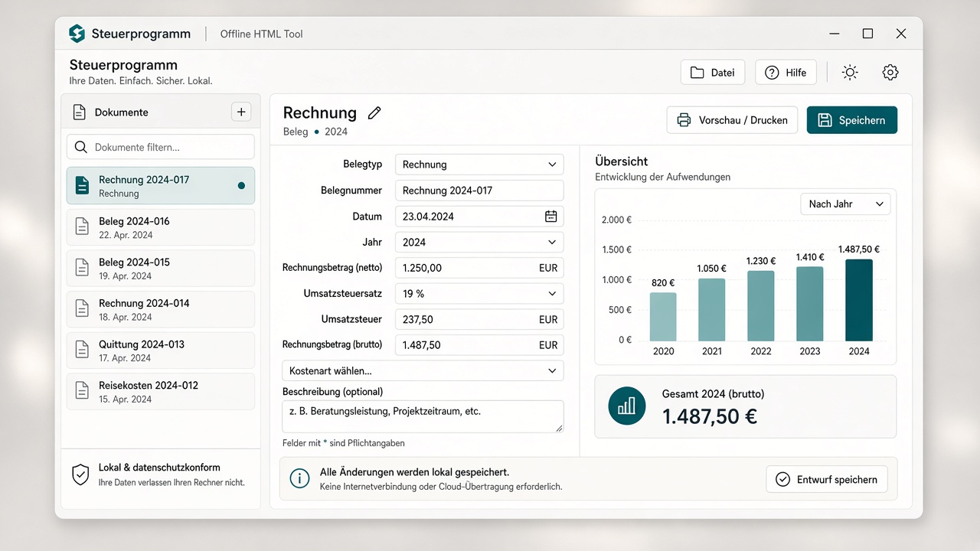Click the Umsatzsteuer 237,50 field

(479, 319)
